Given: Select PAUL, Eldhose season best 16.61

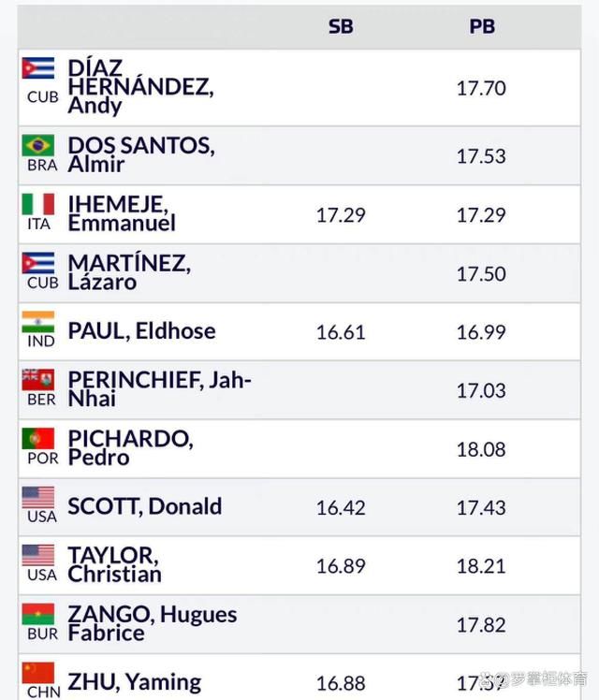Looking at the screenshot, I should pos(341,332).
